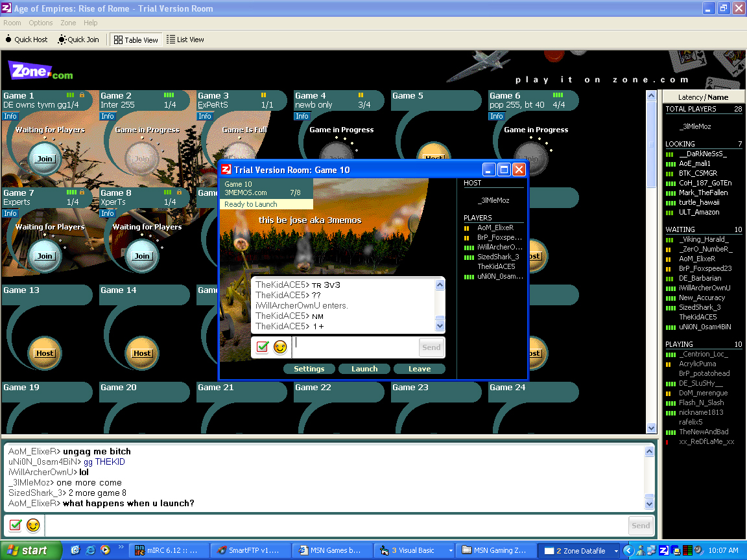
Task: Click the Zone.com logo
Action: 40,71
